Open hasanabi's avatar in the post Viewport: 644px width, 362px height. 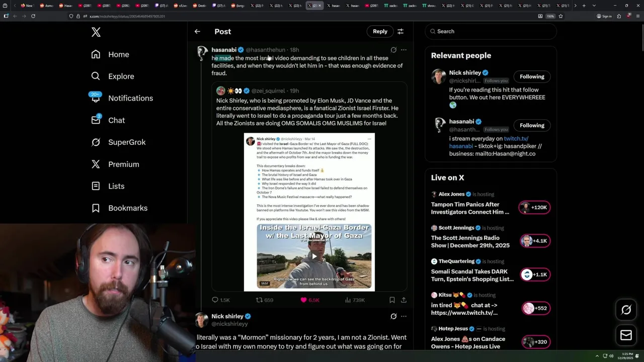(202, 52)
